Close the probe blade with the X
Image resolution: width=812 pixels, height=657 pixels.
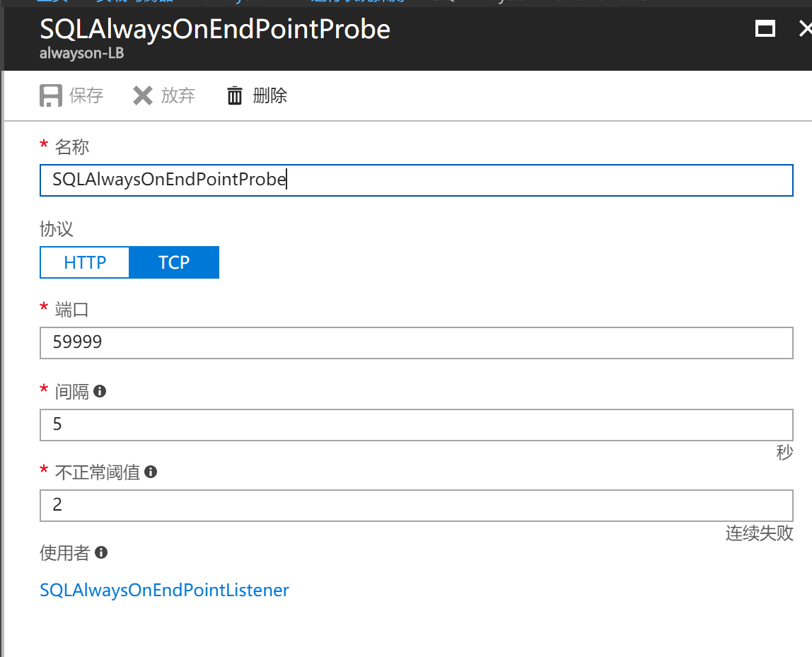tap(805, 28)
